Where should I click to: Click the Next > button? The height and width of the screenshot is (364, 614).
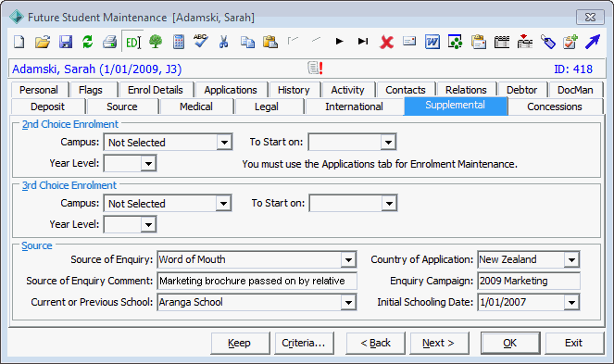click(x=439, y=343)
